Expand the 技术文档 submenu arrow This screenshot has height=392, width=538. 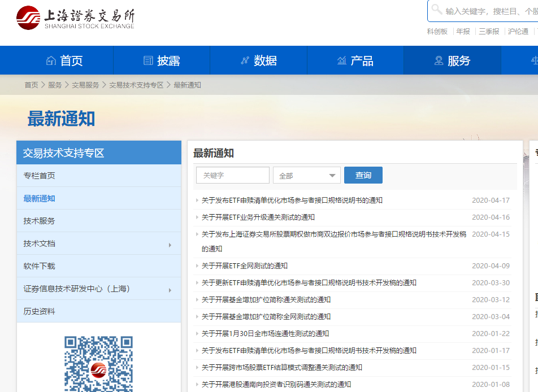[170, 245]
